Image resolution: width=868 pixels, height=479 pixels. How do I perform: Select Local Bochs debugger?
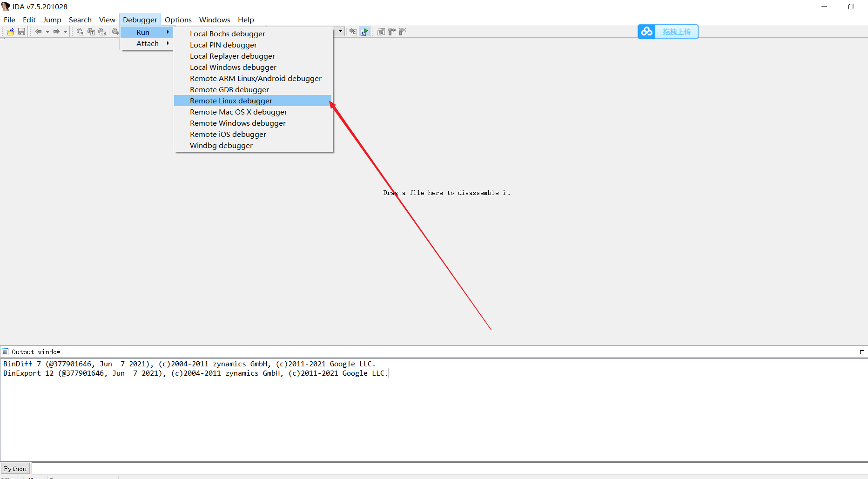click(253, 34)
